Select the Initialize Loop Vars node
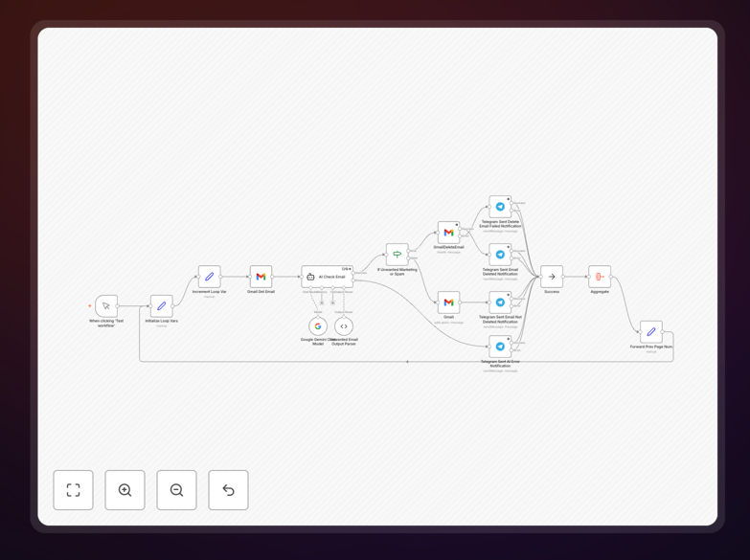The height and width of the screenshot is (560, 750). [x=162, y=306]
